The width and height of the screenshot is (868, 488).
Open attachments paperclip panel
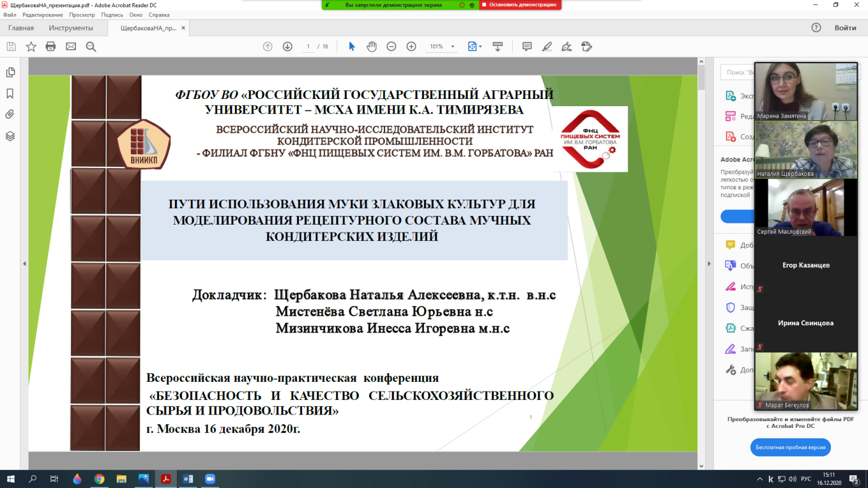[x=10, y=114]
